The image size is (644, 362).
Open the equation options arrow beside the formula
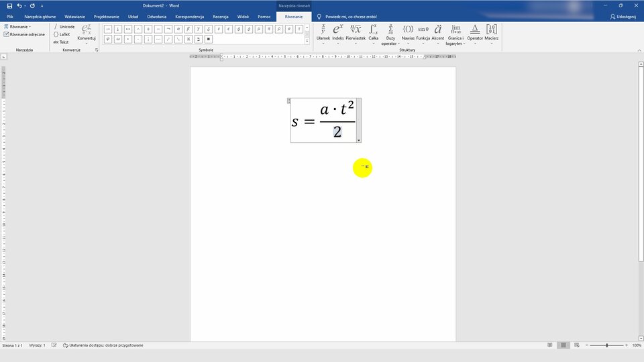(x=359, y=140)
